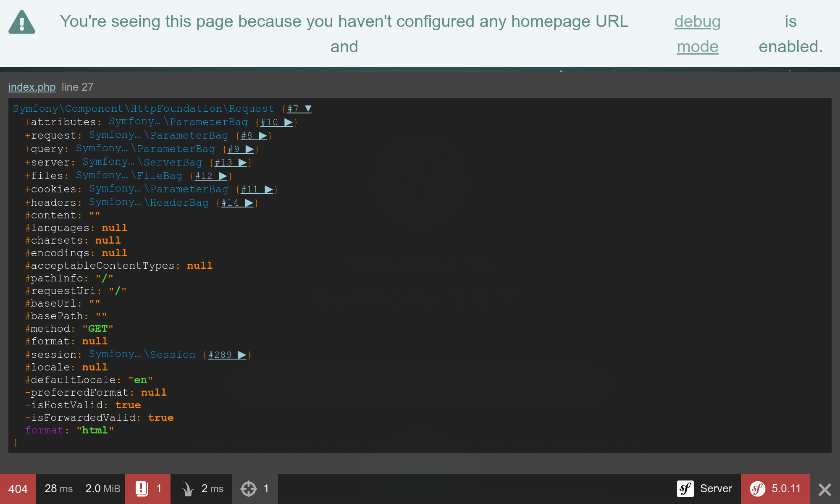This screenshot has width=840, height=504.
Task: Click the Symfony…\FileBag class name
Action: pos(129,176)
